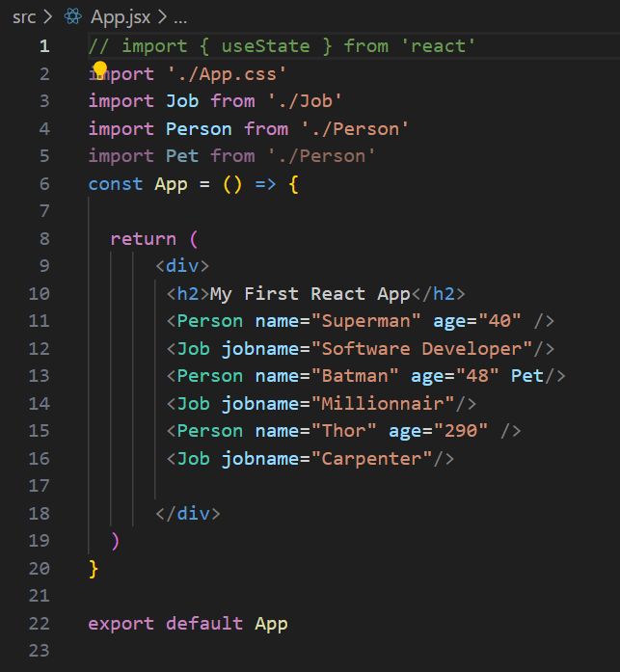Click the "Carpenter" jobname value

[x=371, y=459]
